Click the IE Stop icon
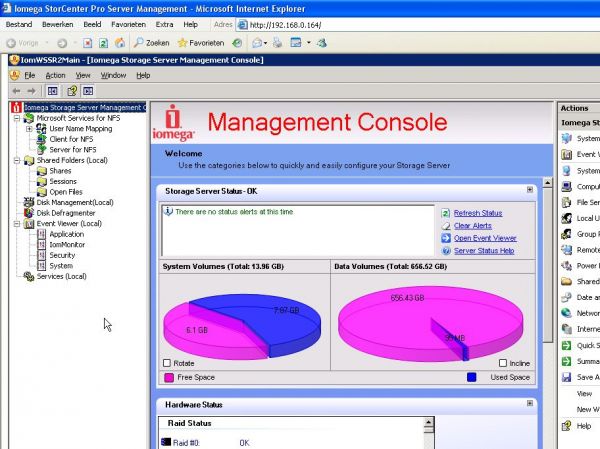The height and width of the screenshot is (449, 600). coord(88,43)
